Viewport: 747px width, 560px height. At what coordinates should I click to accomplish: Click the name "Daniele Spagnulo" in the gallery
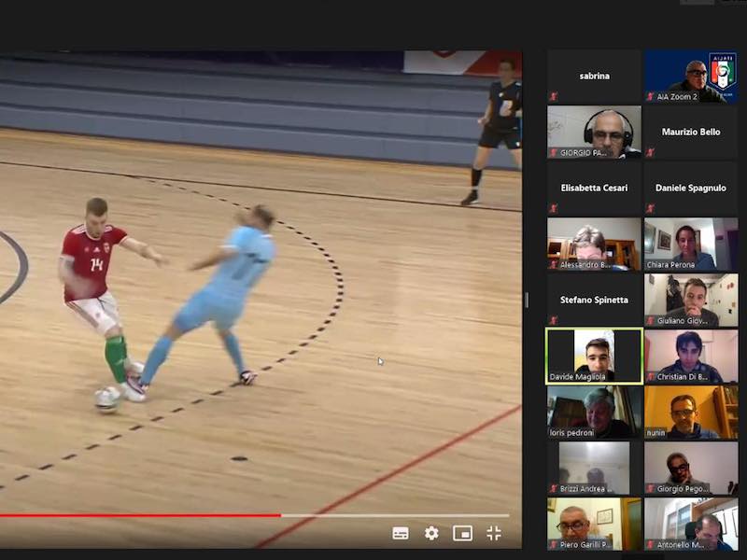click(691, 188)
